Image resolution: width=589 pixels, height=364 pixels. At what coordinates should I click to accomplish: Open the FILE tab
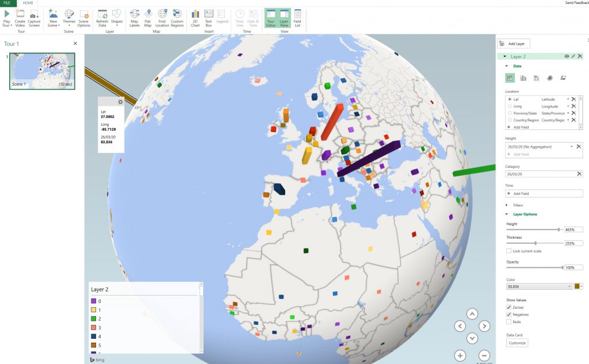8,3
